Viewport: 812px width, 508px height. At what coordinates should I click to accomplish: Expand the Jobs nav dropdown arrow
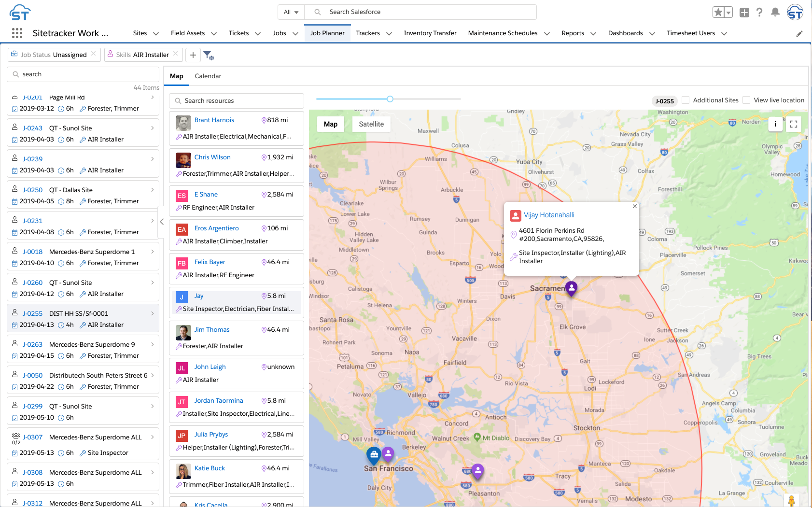click(x=295, y=34)
